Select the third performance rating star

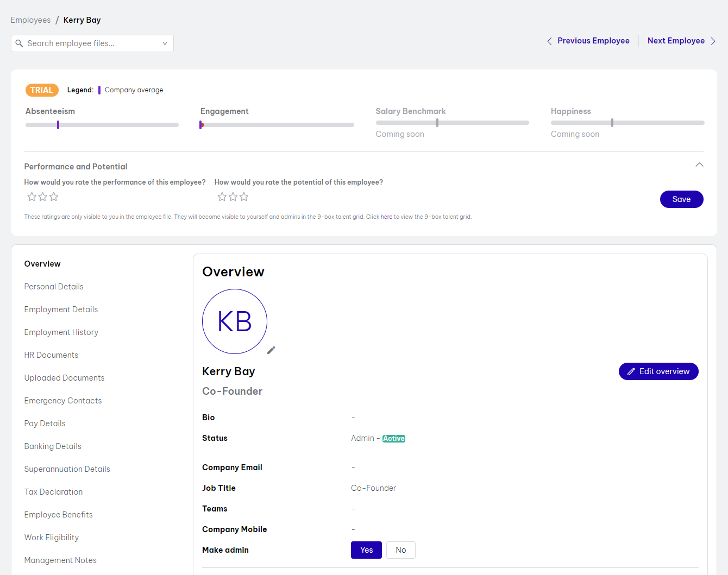pyautogui.click(x=54, y=197)
